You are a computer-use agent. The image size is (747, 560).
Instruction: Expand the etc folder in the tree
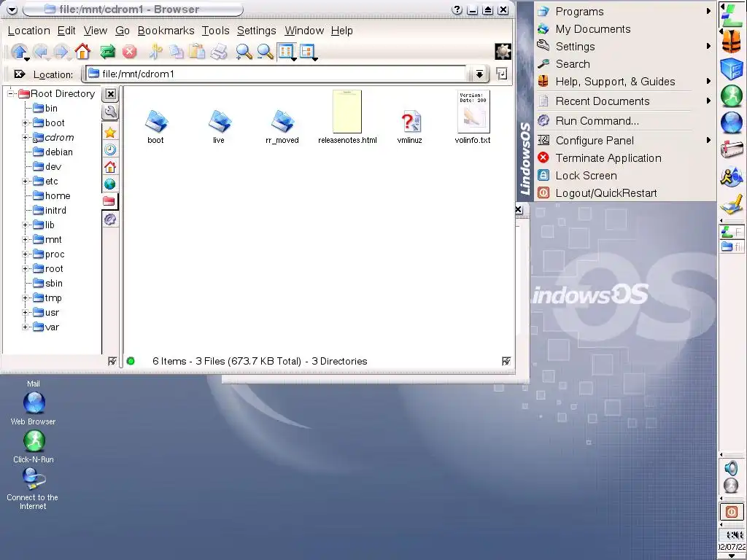coord(26,182)
